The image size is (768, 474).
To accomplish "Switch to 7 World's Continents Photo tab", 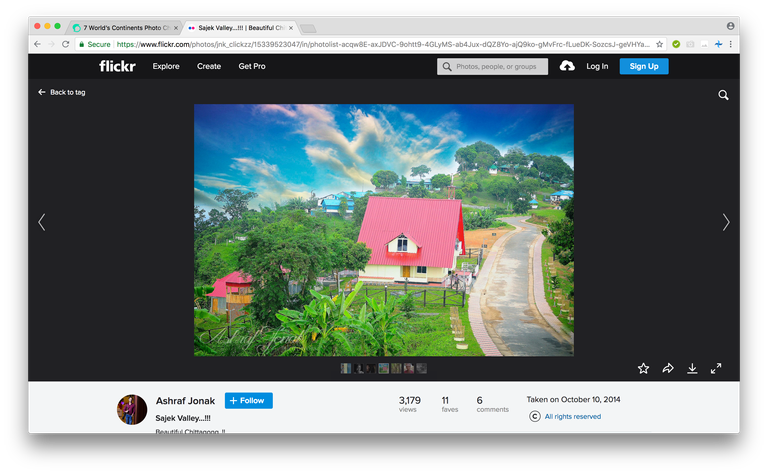I will pos(125,28).
